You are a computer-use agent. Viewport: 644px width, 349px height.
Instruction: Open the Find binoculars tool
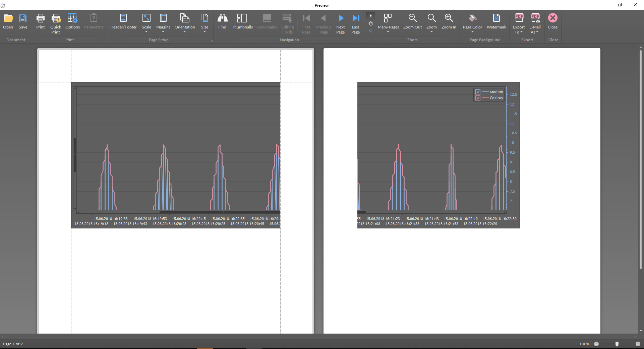click(222, 21)
